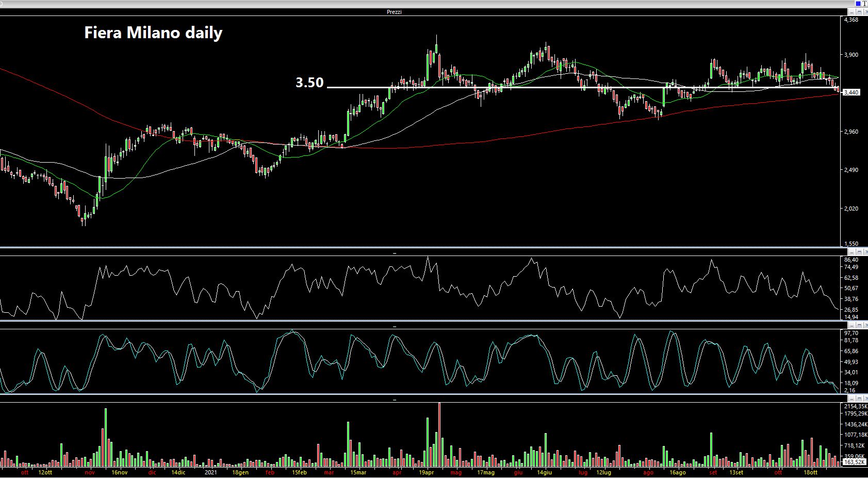Click the 2,490 price axis label
The width and height of the screenshot is (868, 478).
[851, 170]
